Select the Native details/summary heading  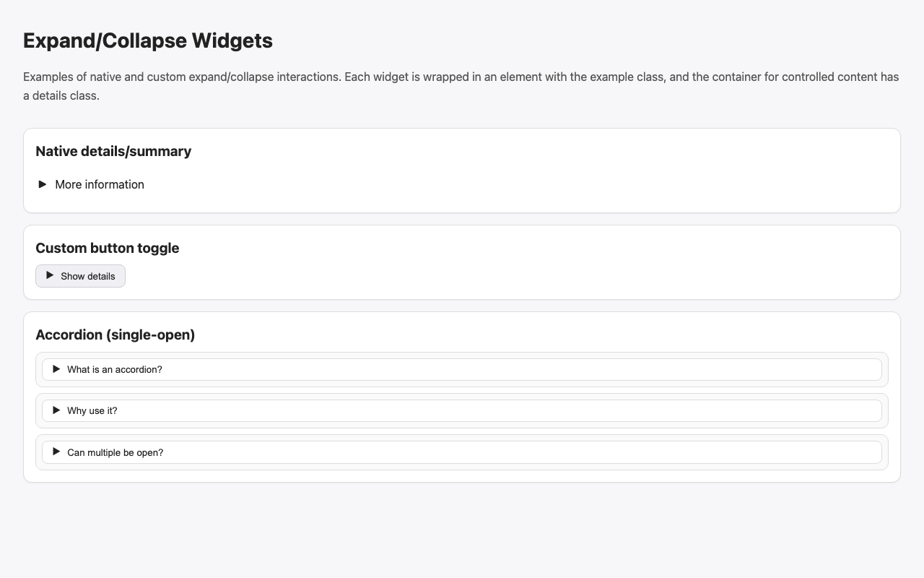point(113,152)
